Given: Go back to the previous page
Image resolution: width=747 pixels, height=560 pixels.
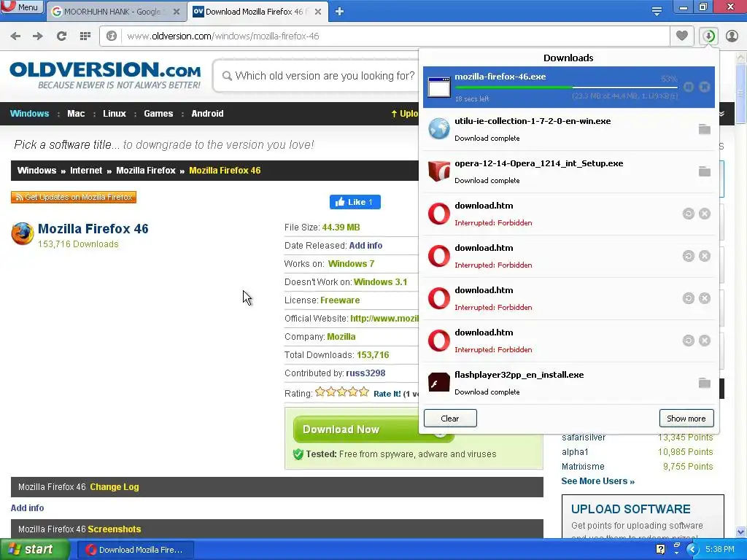Looking at the screenshot, I should (15, 36).
